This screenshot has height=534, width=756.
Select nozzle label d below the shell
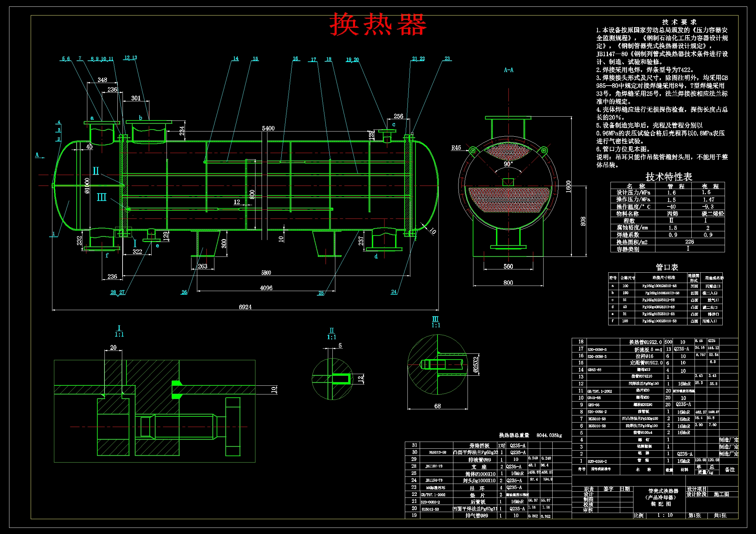coord(376,256)
